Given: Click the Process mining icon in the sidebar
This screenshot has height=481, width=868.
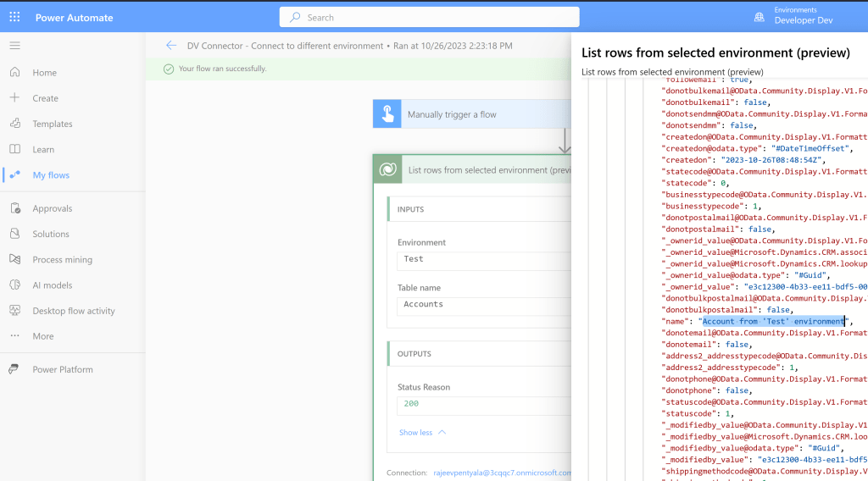Looking at the screenshot, I should point(15,259).
